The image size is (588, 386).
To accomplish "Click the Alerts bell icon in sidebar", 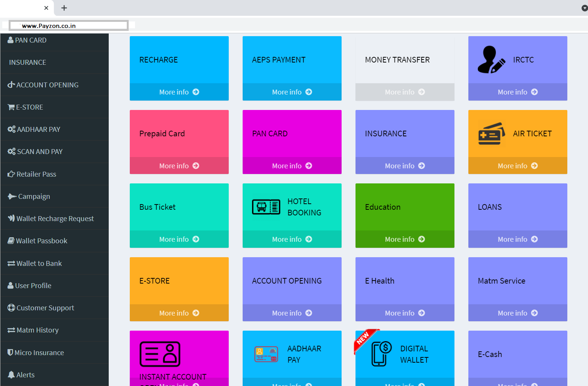I will pyautogui.click(x=11, y=375).
